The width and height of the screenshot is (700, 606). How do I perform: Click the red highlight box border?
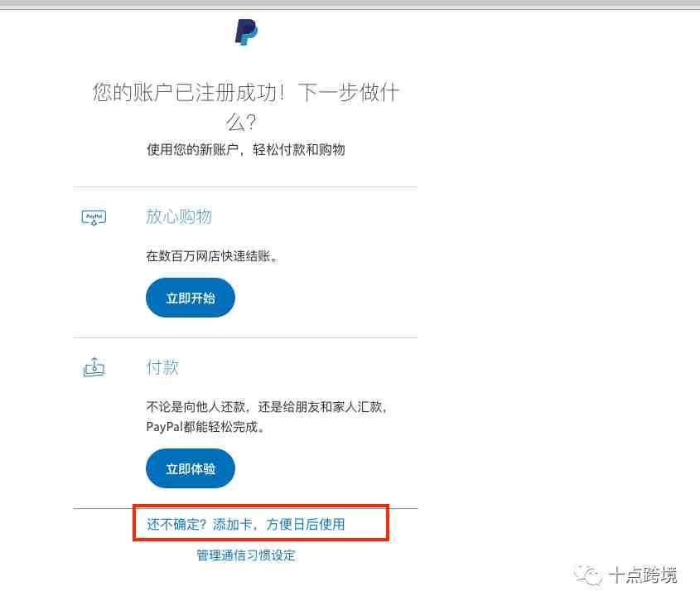(261, 507)
